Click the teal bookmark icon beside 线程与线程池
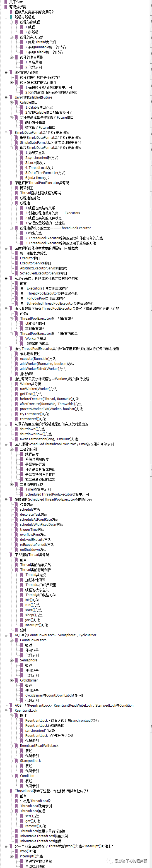 click(x=11, y=17)
